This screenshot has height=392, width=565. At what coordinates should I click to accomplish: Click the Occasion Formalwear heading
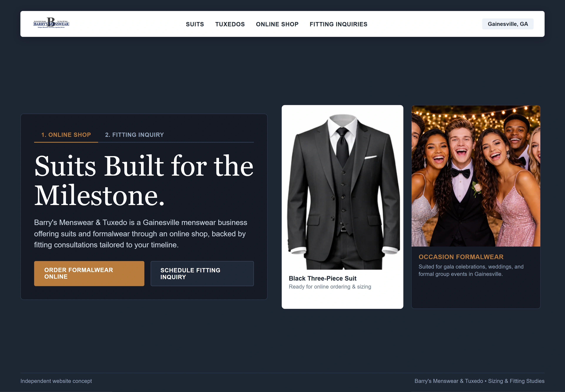pyautogui.click(x=461, y=257)
